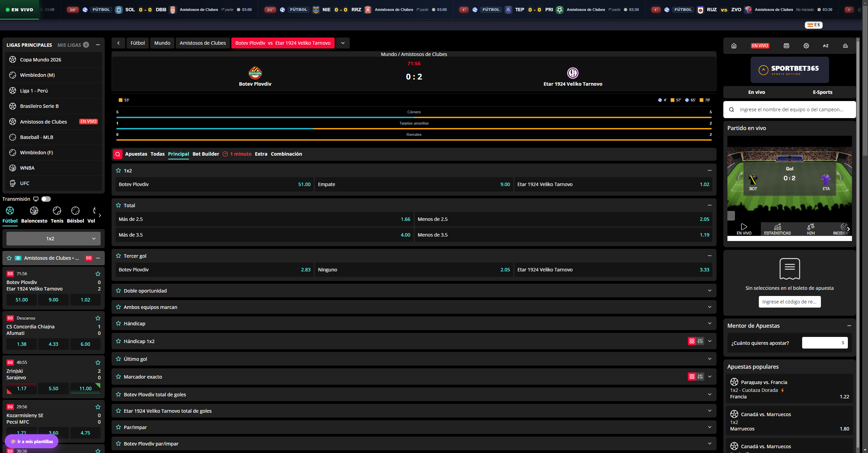This screenshot has width=868, height=453.
Task: Favorite the Doble oportunidad market star
Action: pyautogui.click(x=118, y=291)
